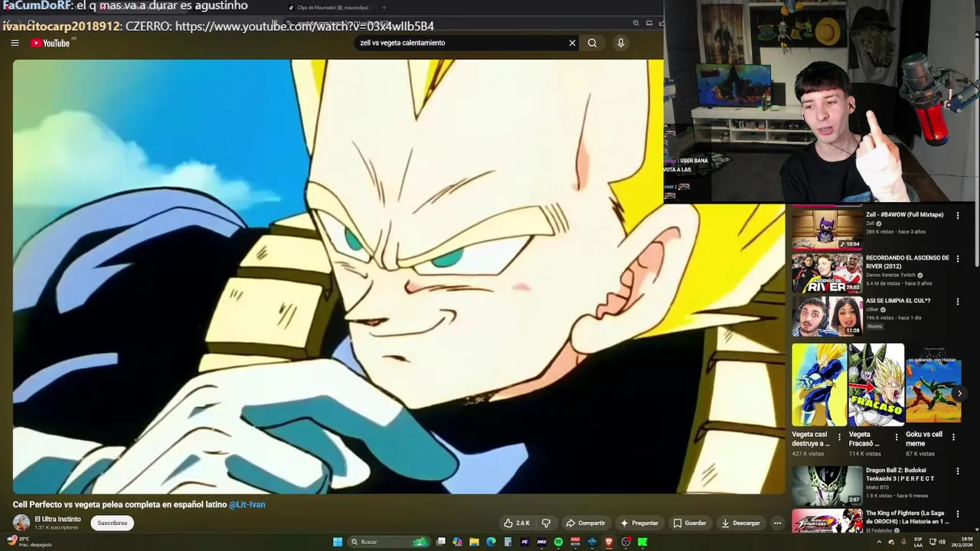The width and height of the screenshot is (980, 551).
Task: Open options for 'Vegeta Fracasó' short
Action: click(897, 437)
